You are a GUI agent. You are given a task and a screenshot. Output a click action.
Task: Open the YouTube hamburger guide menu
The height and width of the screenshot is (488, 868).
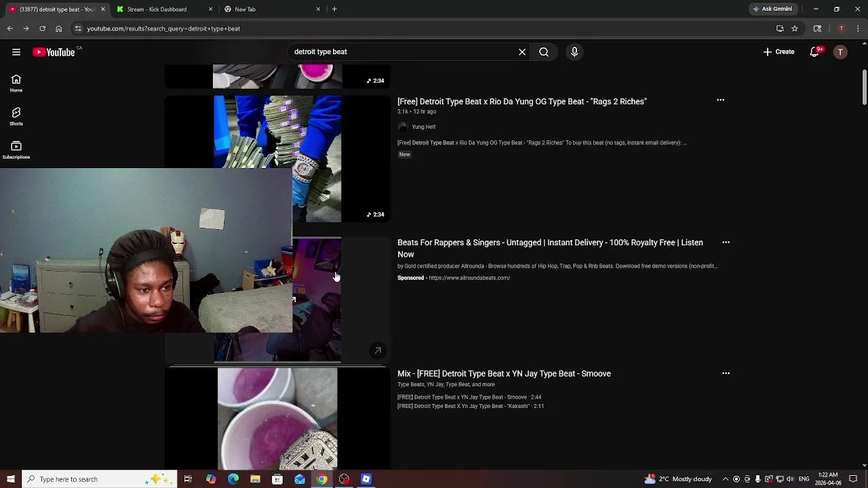[16, 52]
